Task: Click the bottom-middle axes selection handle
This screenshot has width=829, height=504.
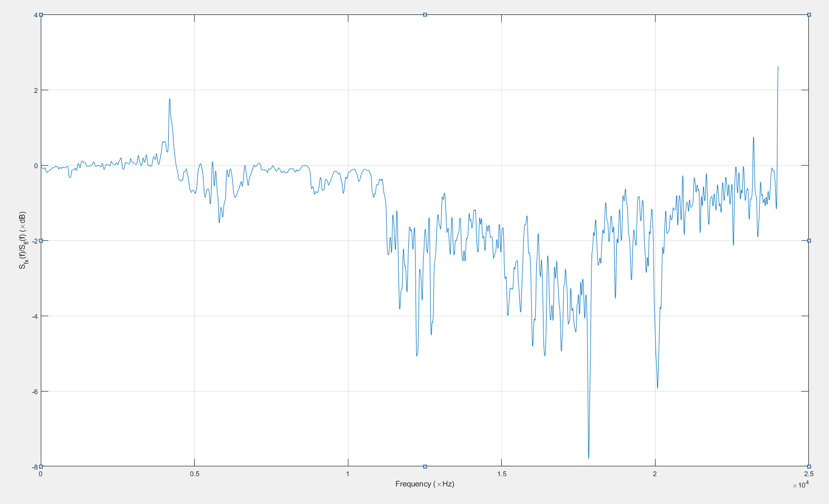Action: (425, 466)
